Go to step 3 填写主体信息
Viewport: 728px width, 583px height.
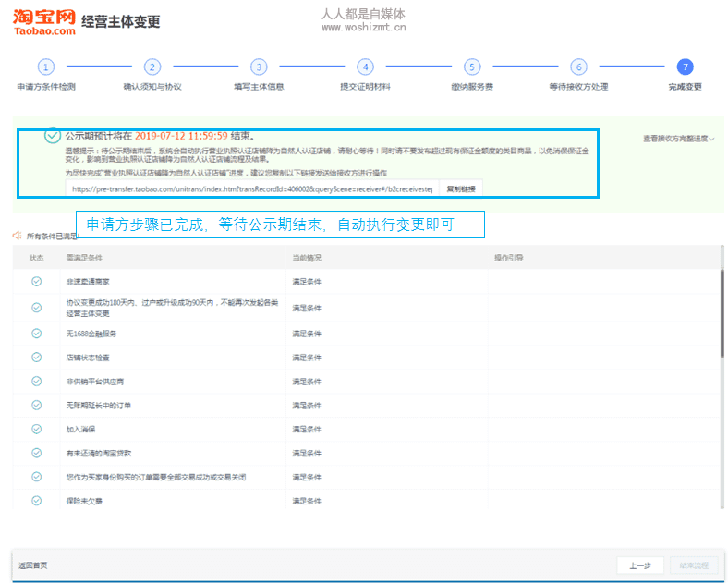click(259, 67)
